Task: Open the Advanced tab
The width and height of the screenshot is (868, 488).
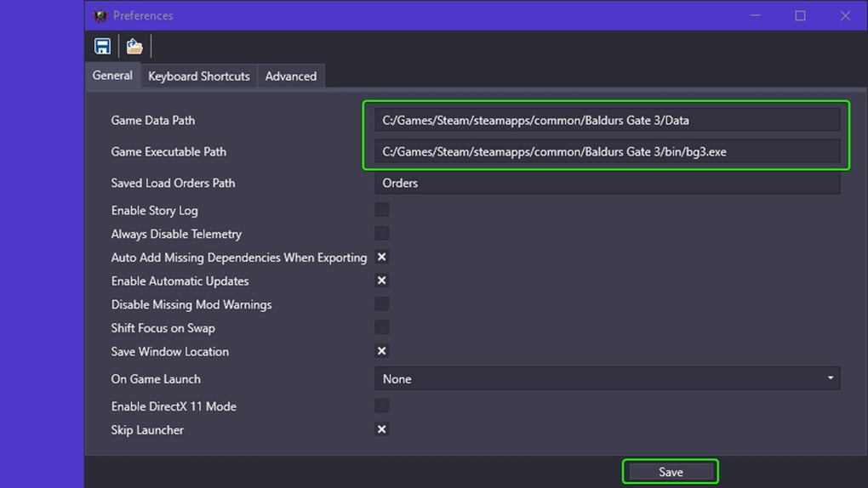Action: (290, 76)
